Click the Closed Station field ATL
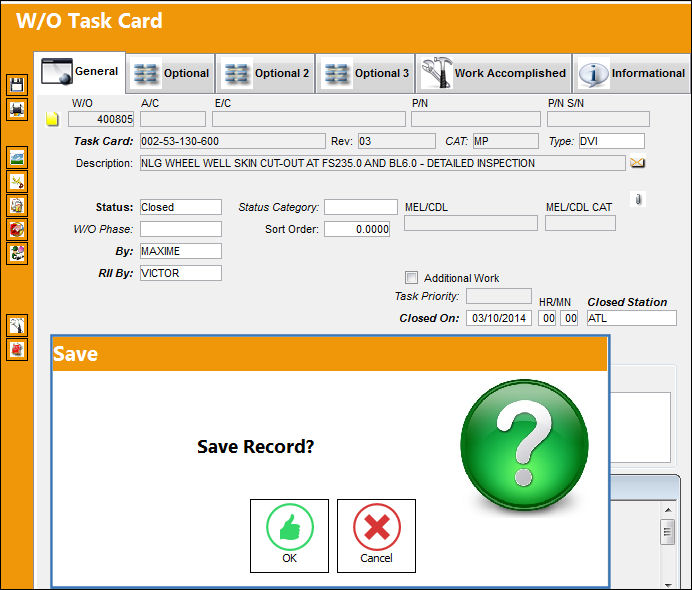This screenshot has width=692, height=590. point(632,318)
